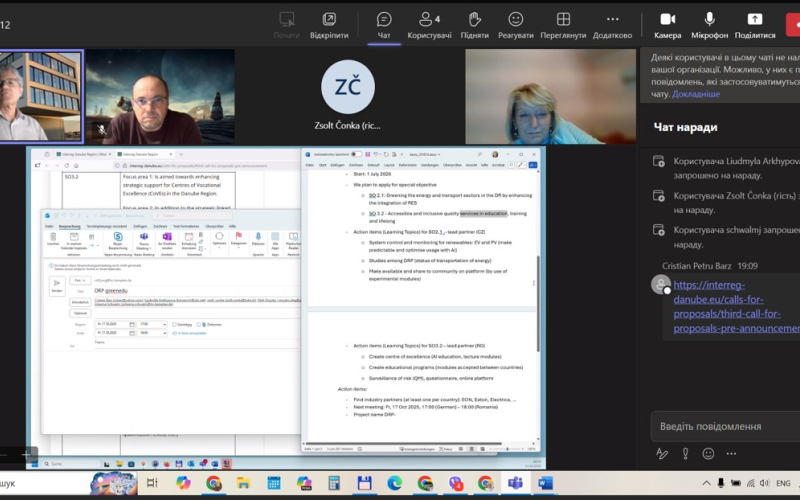The width and height of the screenshot is (800, 500).
Task: Pop out shared content with Відкріпити
Action: 329,25
